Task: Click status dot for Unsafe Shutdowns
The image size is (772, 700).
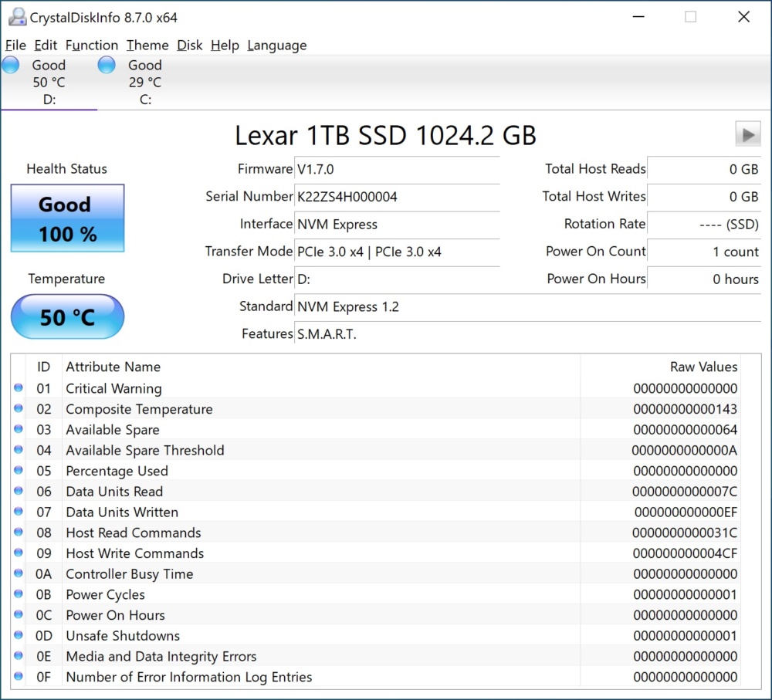Action: click(19, 635)
